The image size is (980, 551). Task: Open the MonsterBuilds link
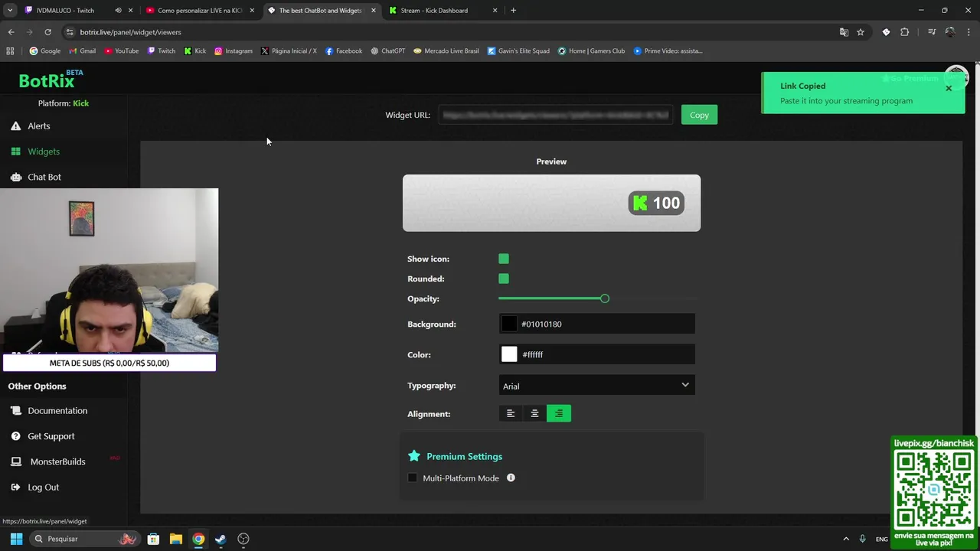point(57,461)
